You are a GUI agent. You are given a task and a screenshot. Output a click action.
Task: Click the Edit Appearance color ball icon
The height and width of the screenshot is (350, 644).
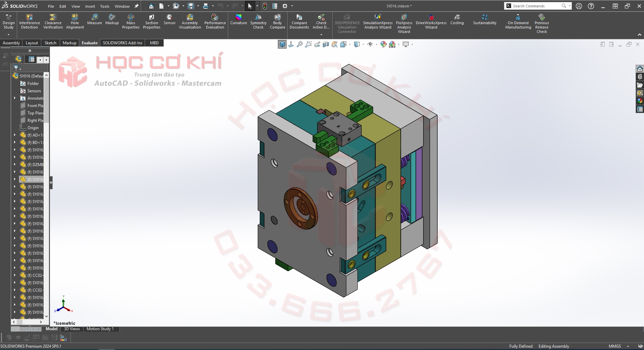tap(383, 44)
